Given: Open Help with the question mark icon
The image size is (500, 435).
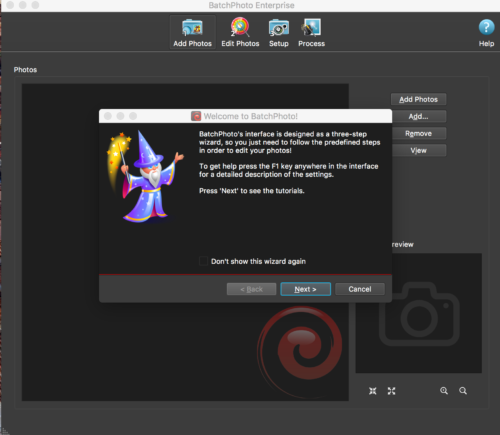Looking at the screenshot, I should [x=486, y=33].
